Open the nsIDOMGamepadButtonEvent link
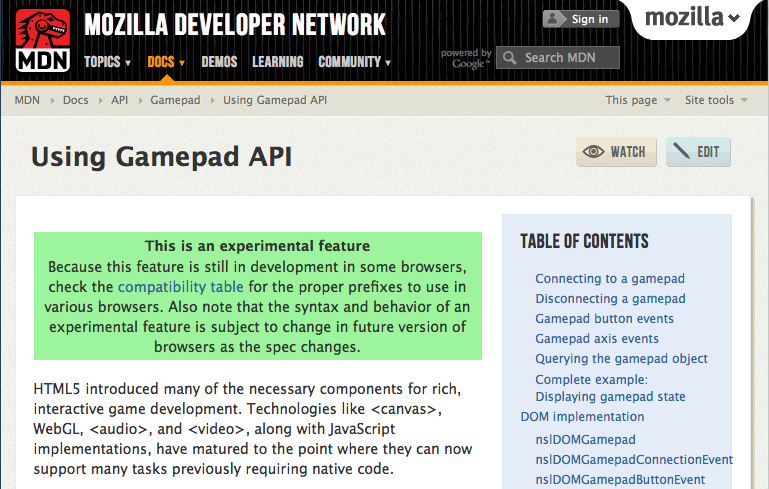This screenshot has height=489, width=769. click(620, 480)
